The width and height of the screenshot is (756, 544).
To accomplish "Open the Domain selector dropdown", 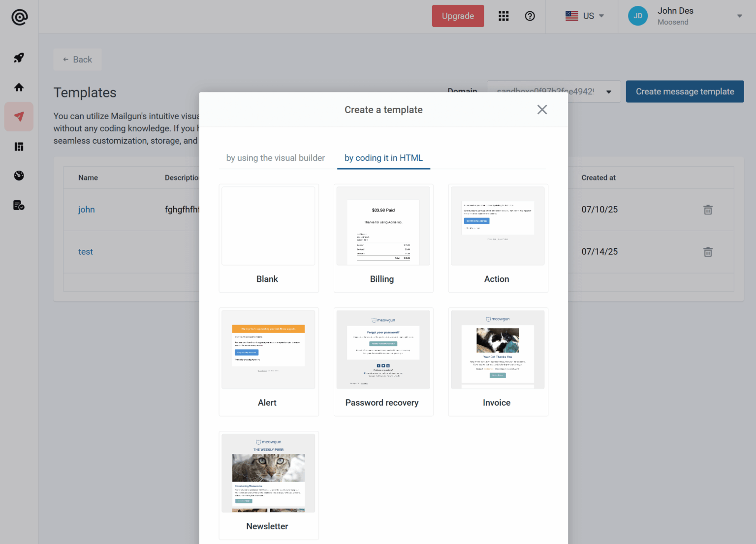I will [553, 91].
